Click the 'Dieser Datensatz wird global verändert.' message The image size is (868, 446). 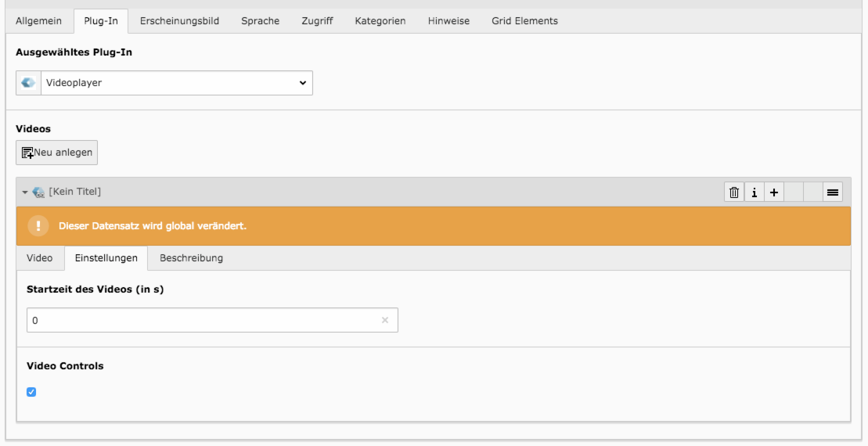tap(152, 226)
